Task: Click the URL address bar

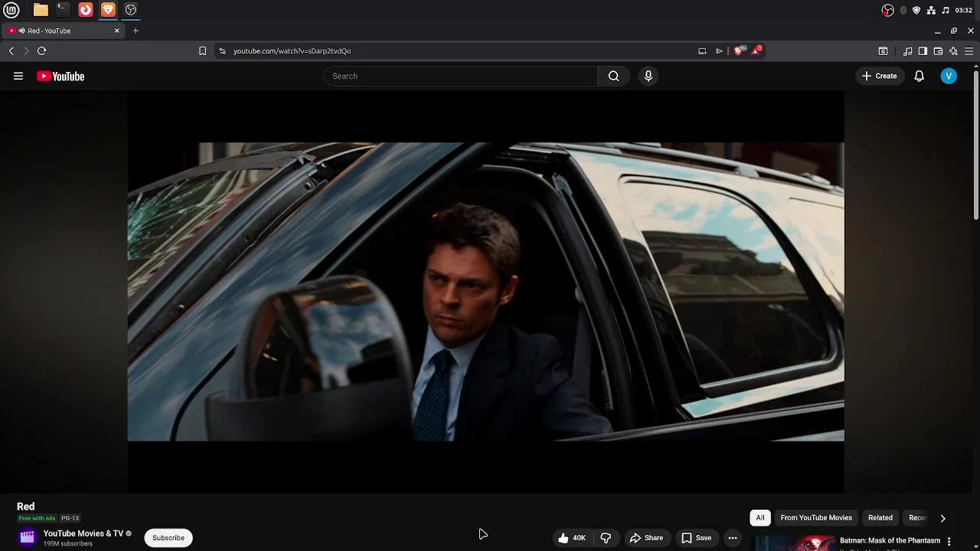Action: pyautogui.click(x=459, y=51)
